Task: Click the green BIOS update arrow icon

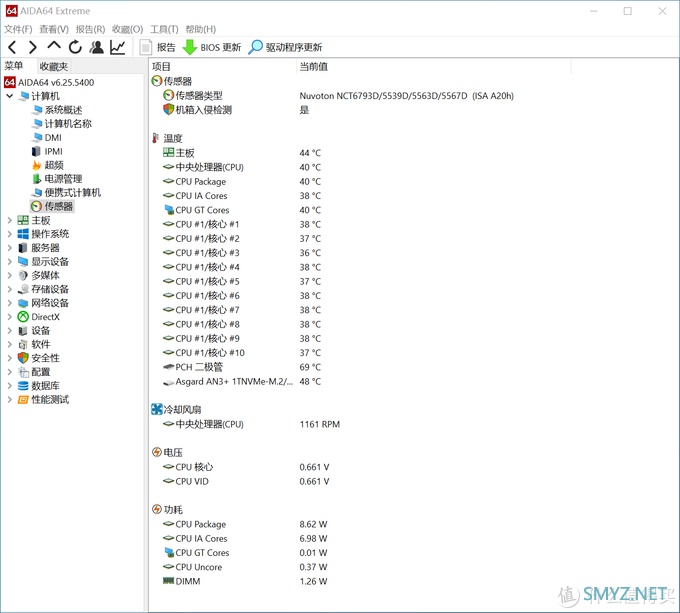Action: [190, 47]
